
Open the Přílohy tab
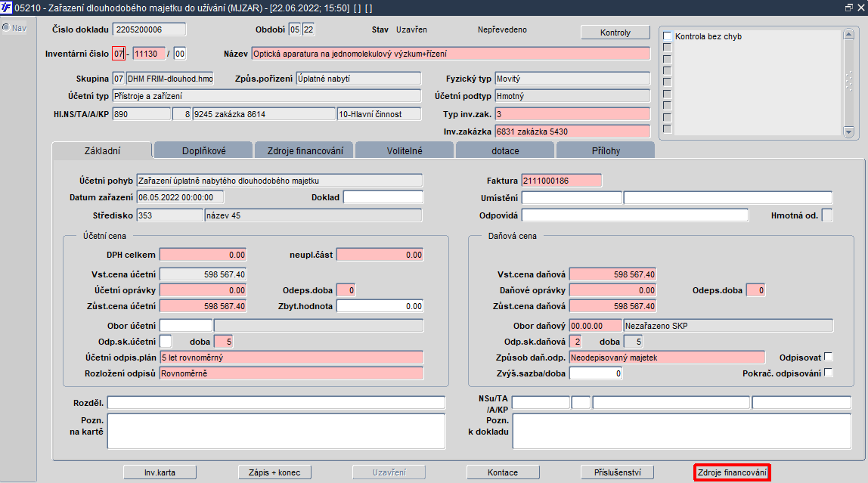point(606,150)
